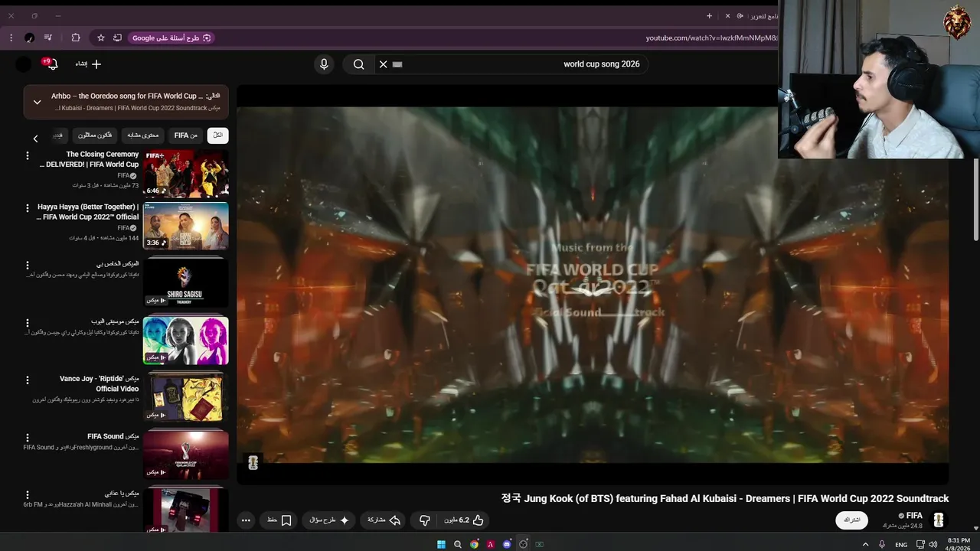Open the Shiro Sagisu mix thumbnail
Viewport: 980px width, 551px height.
[x=185, y=283]
